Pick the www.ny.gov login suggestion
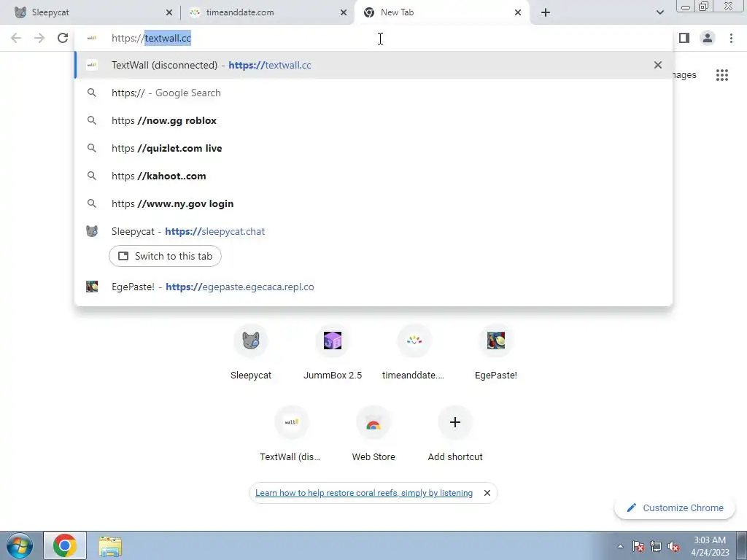This screenshot has width=747, height=560. click(x=373, y=203)
